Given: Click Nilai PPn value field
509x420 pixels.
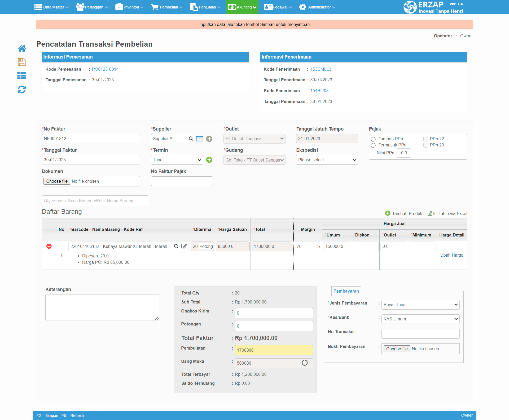Looking at the screenshot, I should pos(404,153).
